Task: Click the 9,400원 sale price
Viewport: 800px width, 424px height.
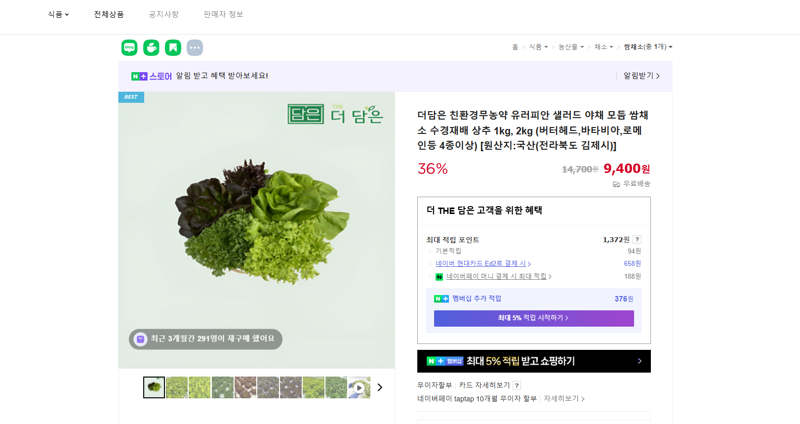Action: [627, 168]
